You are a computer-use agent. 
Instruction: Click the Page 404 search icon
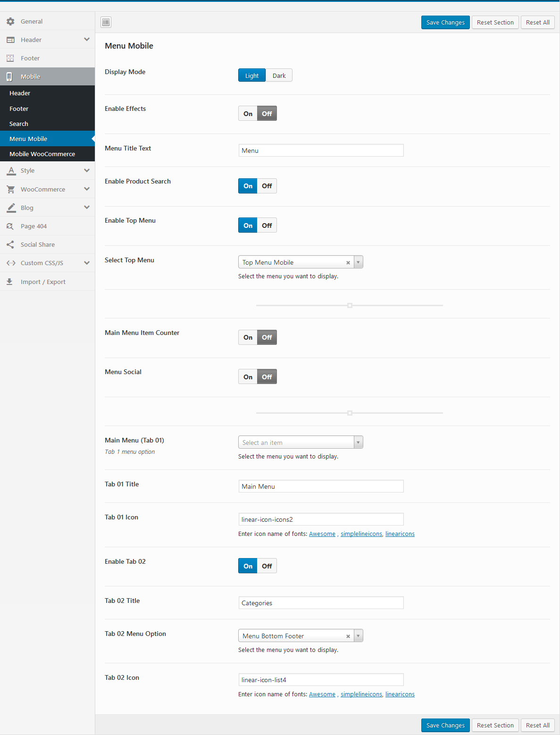point(10,226)
